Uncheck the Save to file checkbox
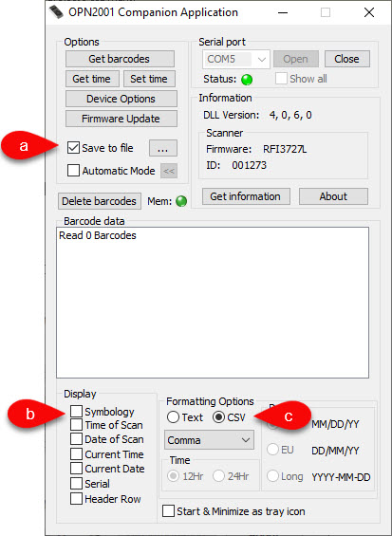This screenshot has height=536, width=392. point(73,148)
